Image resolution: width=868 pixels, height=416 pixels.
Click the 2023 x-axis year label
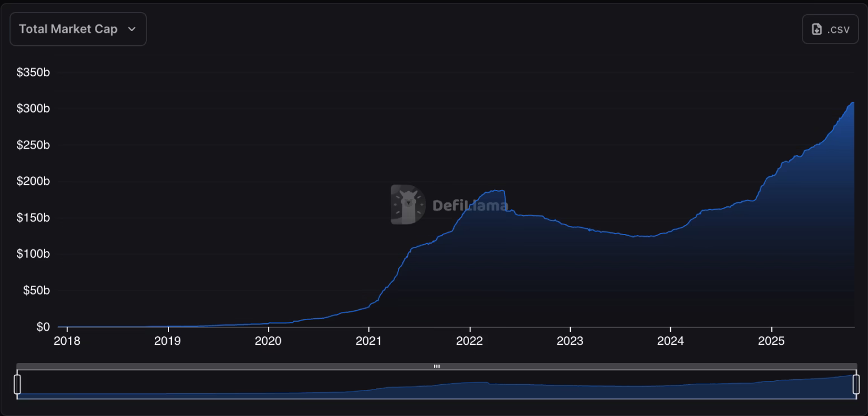click(x=570, y=341)
